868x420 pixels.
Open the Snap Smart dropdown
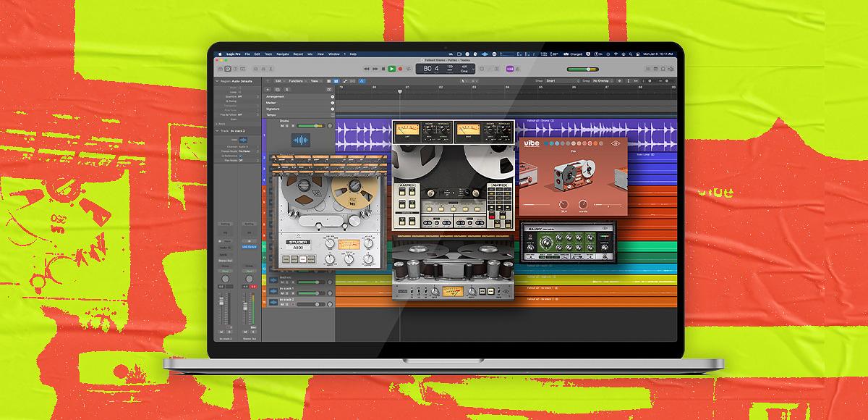tap(562, 81)
